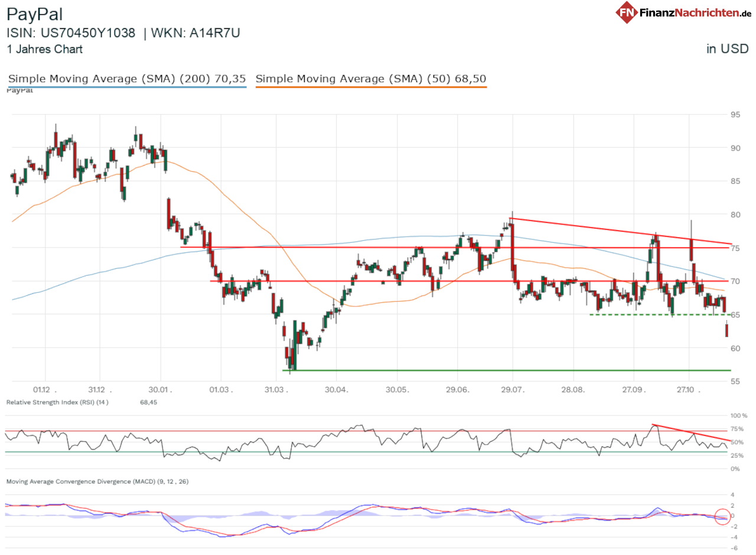Image resolution: width=756 pixels, height=555 pixels.
Task: Toggle the SMA (50) 68,50 indicator
Action: point(371,79)
